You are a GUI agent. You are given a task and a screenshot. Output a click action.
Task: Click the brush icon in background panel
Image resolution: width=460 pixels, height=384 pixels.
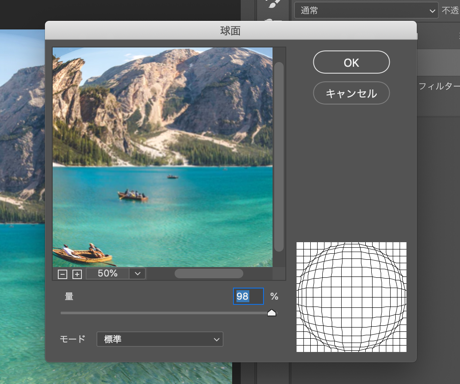pos(273,4)
